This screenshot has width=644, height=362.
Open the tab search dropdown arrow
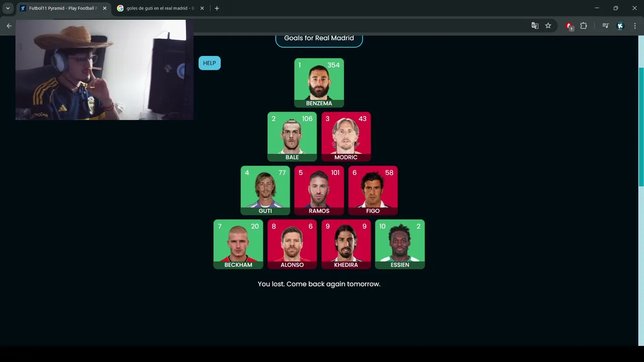(x=8, y=8)
